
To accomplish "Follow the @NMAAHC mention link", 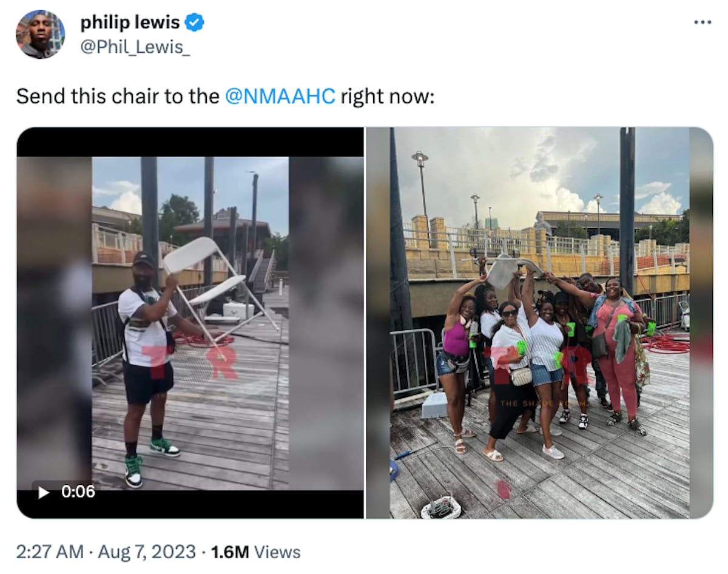I will (x=280, y=96).
